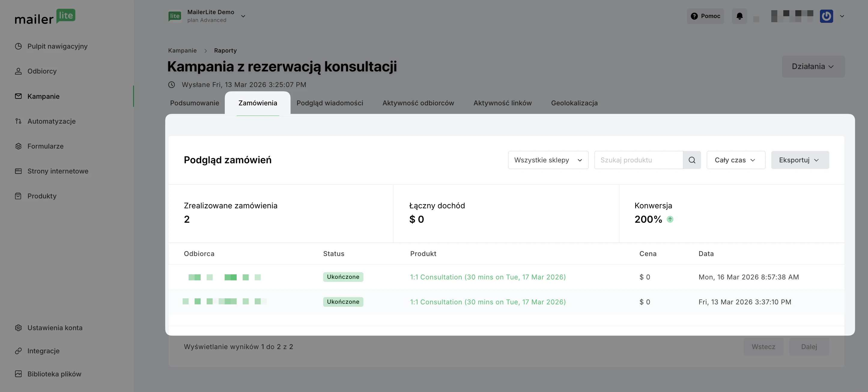Image resolution: width=868 pixels, height=392 pixels.
Task: Click the notification bell icon
Action: tap(739, 16)
